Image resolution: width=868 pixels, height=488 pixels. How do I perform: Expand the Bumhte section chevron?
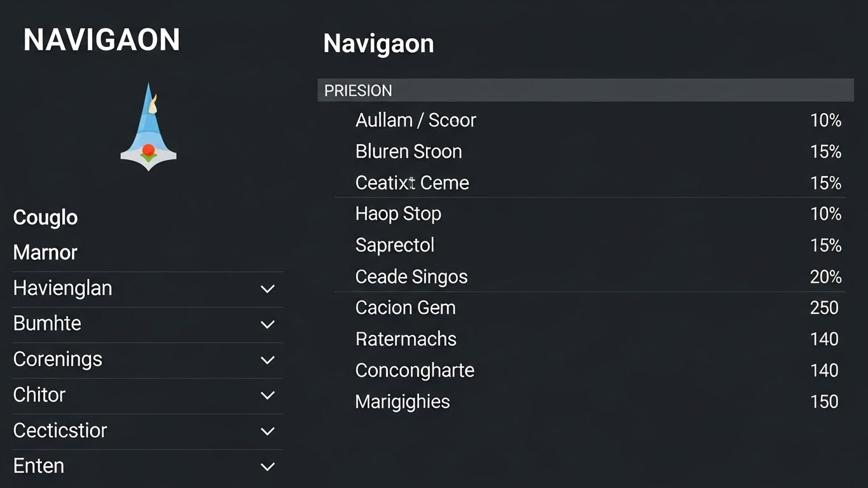point(268,325)
